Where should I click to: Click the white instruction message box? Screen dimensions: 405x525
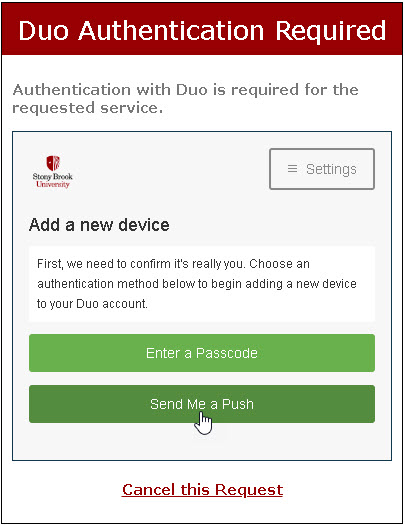pos(202,284)
